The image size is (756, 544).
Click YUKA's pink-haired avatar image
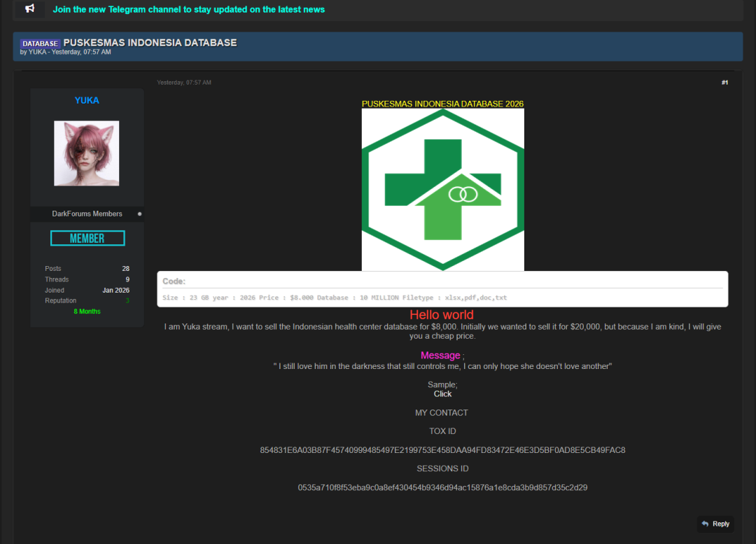click(86, 153)
